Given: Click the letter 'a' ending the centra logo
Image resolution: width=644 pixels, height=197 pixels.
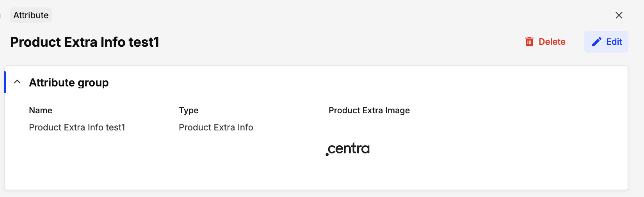Looking at the screenshot, I should click(365, 149).
